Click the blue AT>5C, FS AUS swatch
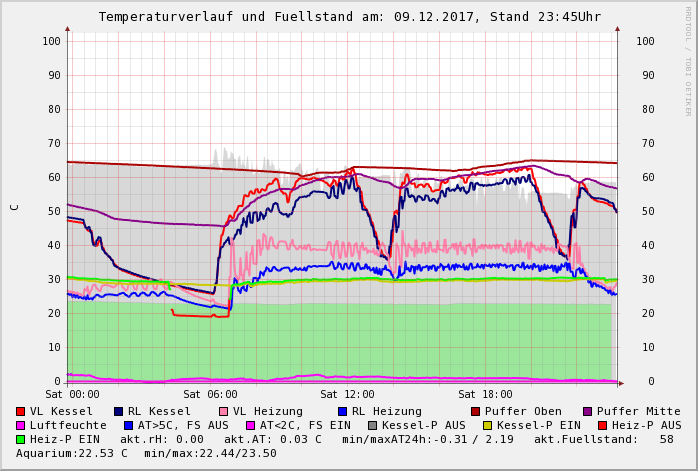The height and width of the screenshot is (471, 698). tap(128, 425)
